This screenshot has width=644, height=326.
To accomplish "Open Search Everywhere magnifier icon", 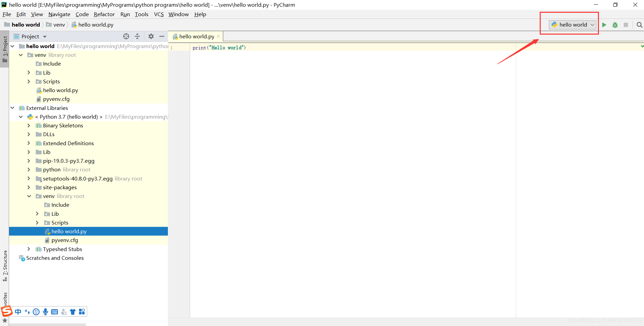I will pyautogui.click(x=639, y=25).
